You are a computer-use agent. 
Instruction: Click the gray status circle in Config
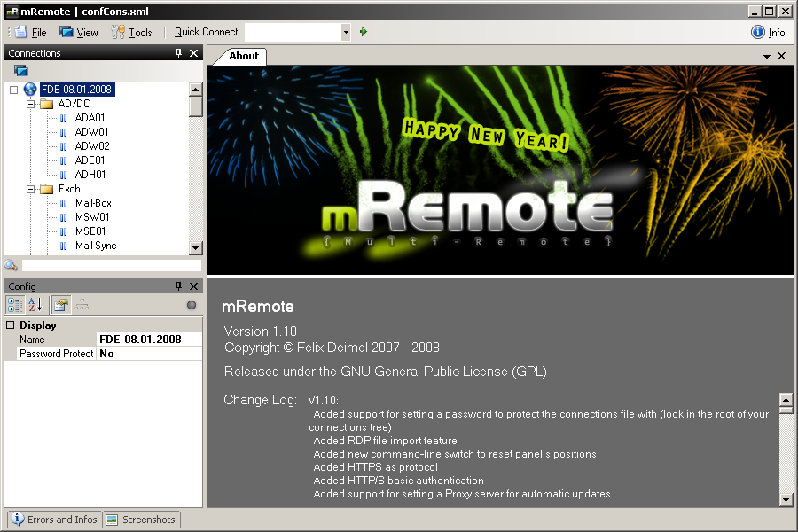192,305
